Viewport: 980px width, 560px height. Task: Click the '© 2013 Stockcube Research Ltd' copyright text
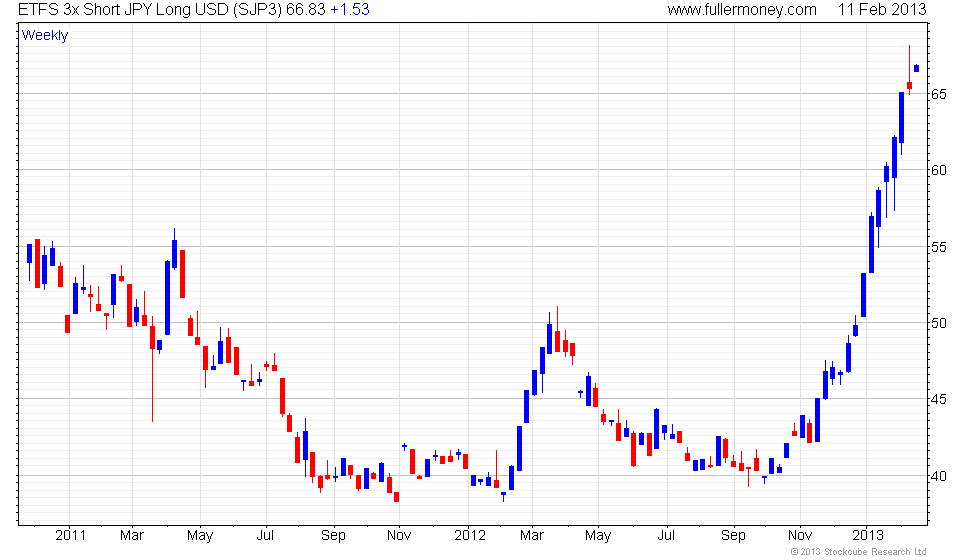(x=858, y=551)
